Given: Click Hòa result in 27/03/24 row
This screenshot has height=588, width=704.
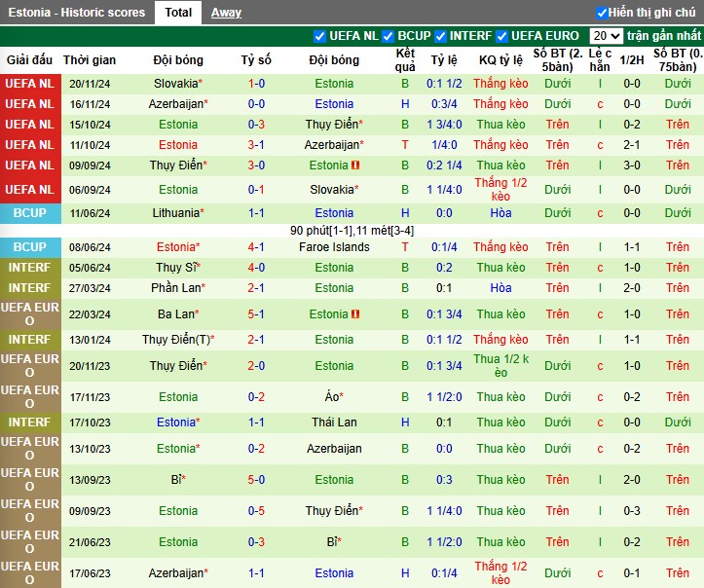Looking at the screenshot, I should 500,288.
